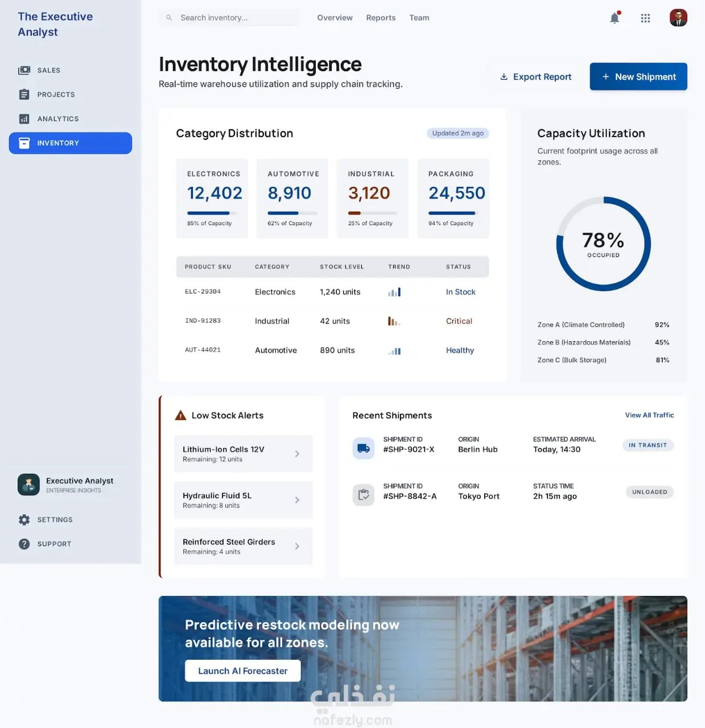Click the Sales sidebar icon
705x728 pixels.
click(x=24, y=71)
